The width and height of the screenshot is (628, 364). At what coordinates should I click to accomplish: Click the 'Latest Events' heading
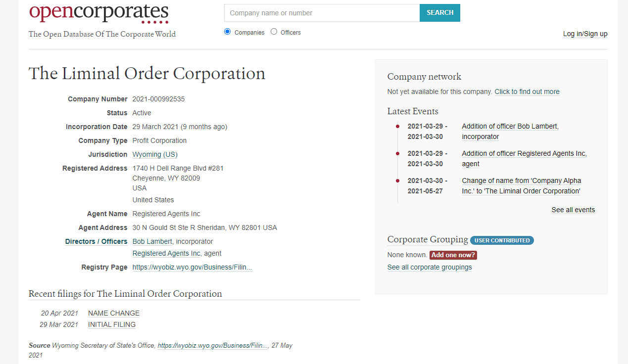(413, 111)
